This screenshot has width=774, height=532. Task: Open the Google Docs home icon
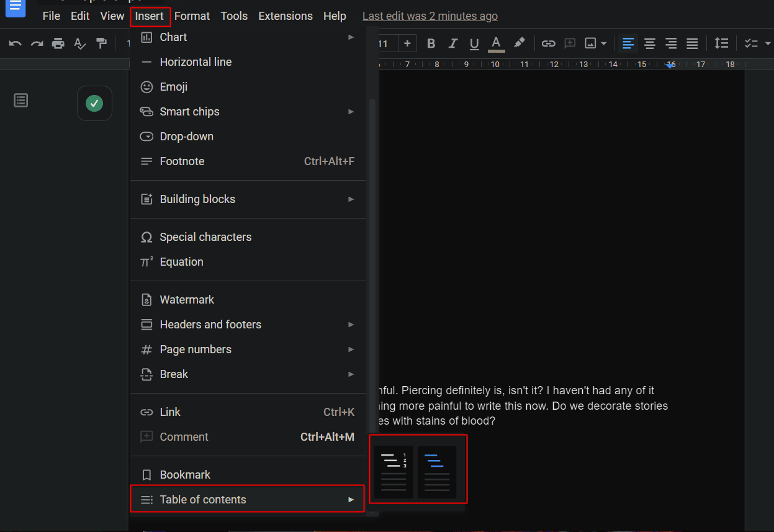pos(15,7)
